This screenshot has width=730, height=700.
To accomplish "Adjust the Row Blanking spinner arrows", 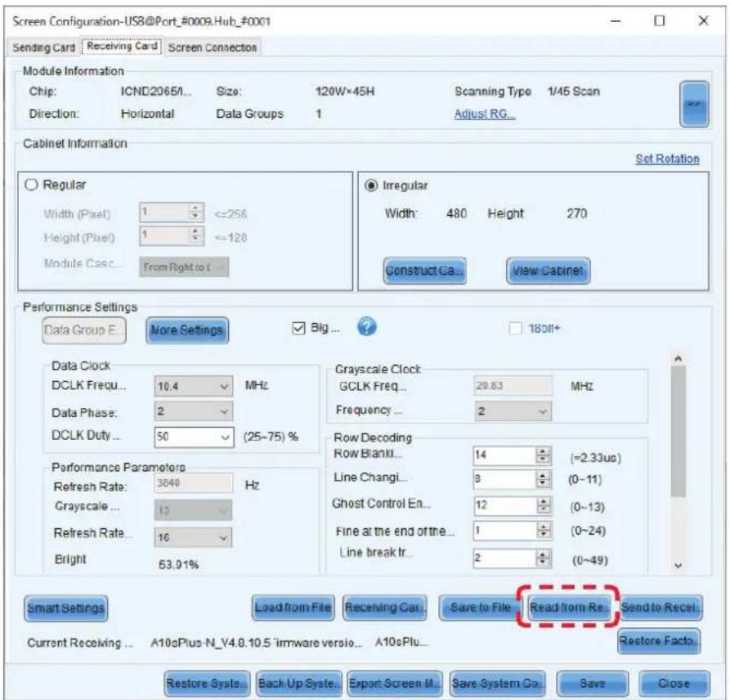I will [544, 455].
